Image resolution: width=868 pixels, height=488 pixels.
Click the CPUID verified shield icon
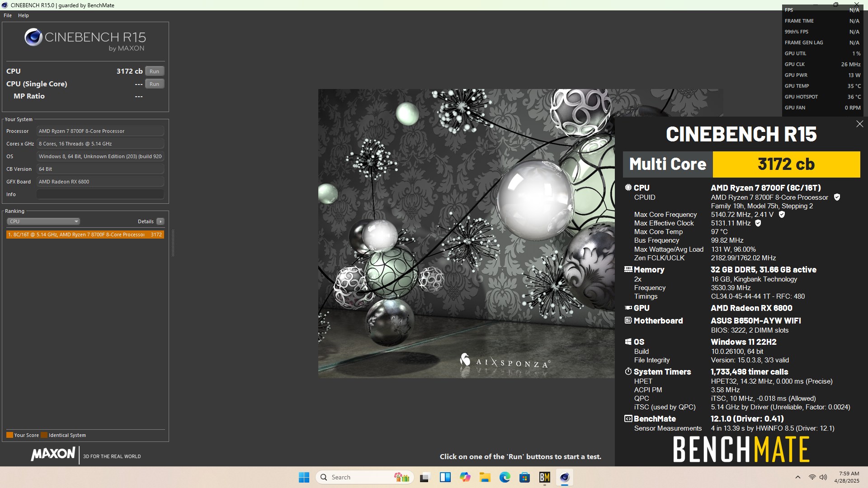point(837,197)
